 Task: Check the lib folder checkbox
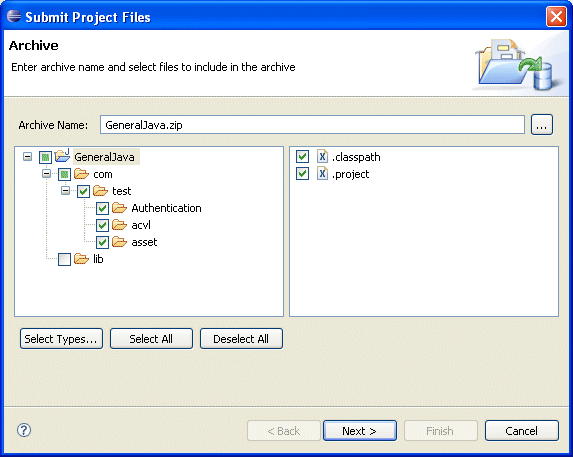pos(64,259)
